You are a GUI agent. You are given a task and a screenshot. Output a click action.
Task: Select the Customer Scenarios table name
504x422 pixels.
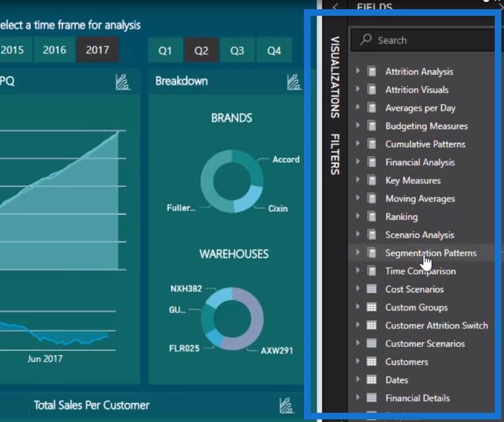(425, 344)
